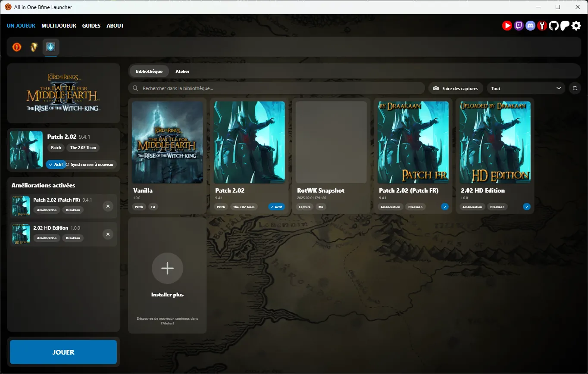Click the Améliorations activées heading
Viewport: 588px width, 374px height.
pyautogui.click(x=43, y=185)
